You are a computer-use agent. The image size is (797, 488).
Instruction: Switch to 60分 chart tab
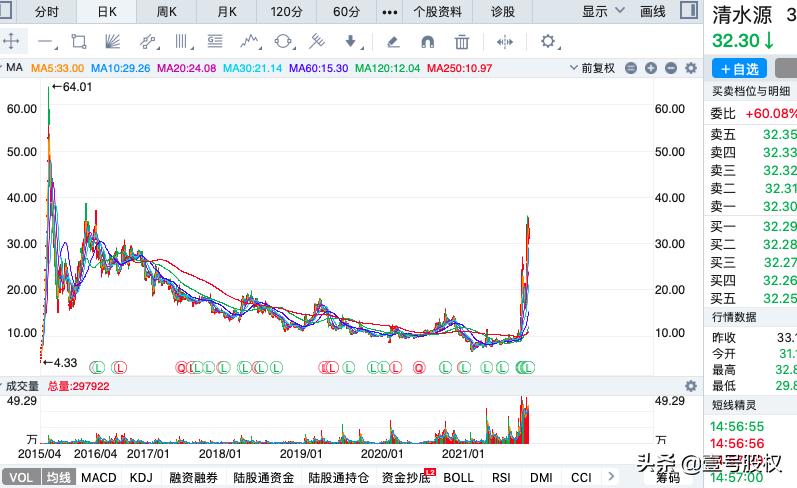point(346,11)
